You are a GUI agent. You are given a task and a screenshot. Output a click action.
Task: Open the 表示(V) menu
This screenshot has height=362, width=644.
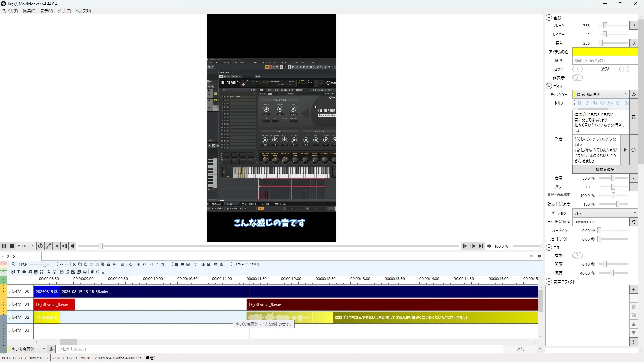coord(46,11)
